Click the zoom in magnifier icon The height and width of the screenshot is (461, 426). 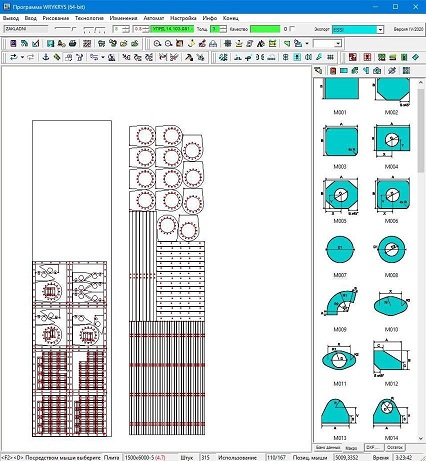157,44
